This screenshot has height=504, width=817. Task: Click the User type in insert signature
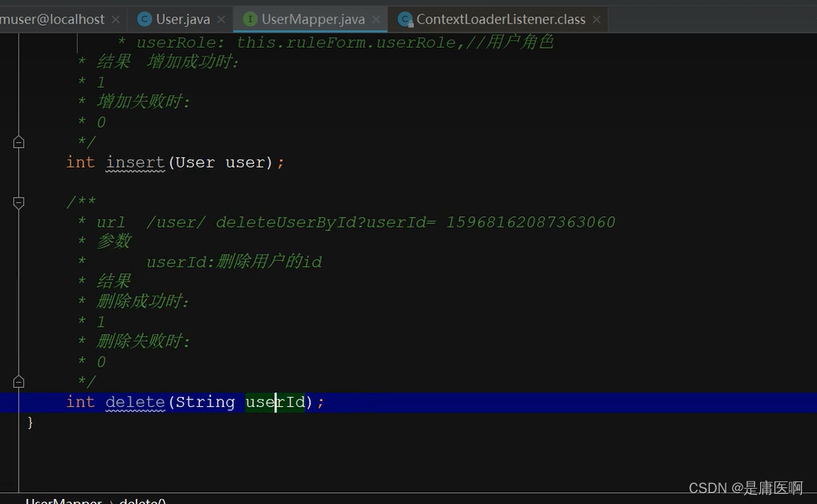tap(195, 162)
